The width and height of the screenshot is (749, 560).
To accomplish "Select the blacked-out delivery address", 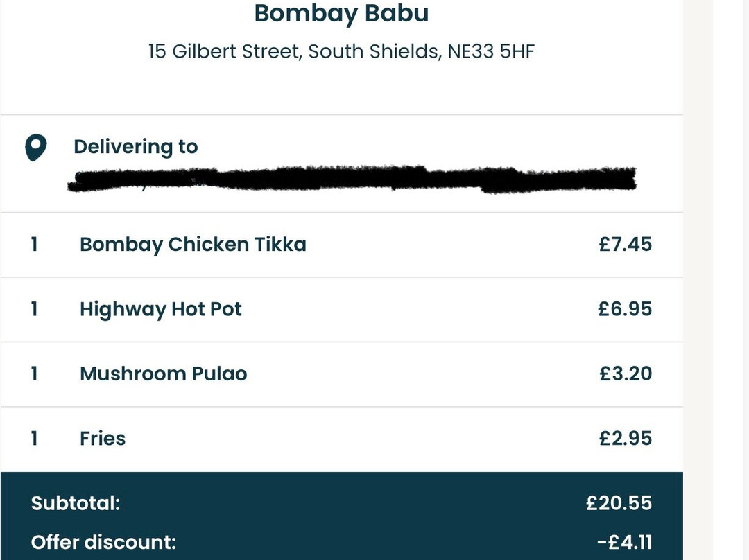I will click(352, 180).
